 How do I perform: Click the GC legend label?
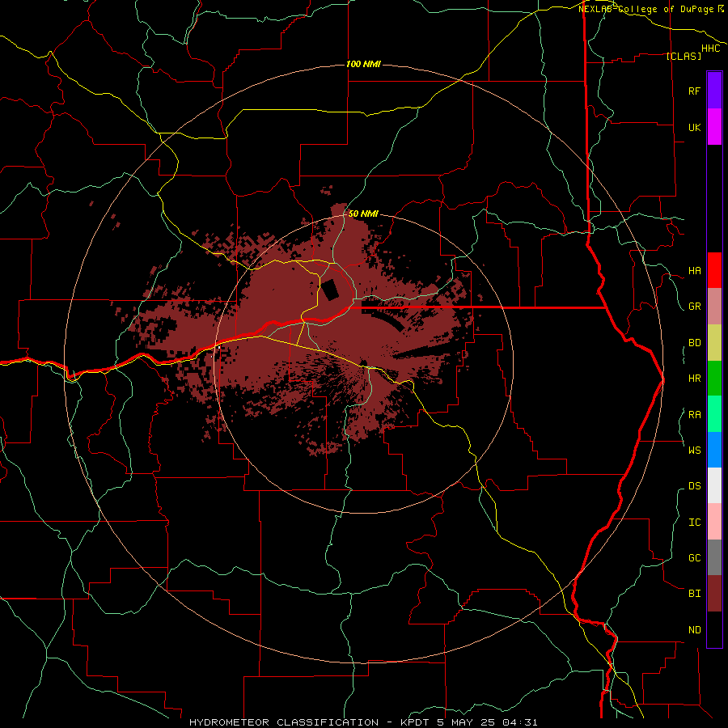[x=694, y=557]
